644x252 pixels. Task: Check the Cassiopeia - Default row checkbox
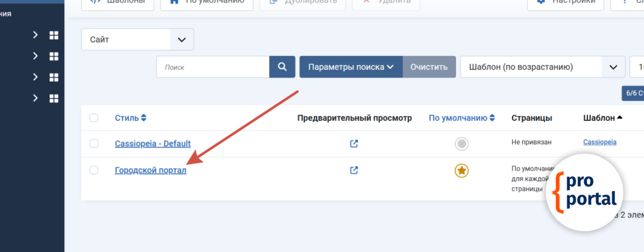click(94, 144)
